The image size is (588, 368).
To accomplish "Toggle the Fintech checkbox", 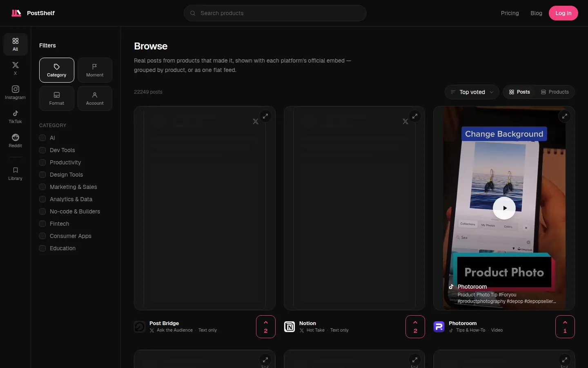I will coord(42,224).
